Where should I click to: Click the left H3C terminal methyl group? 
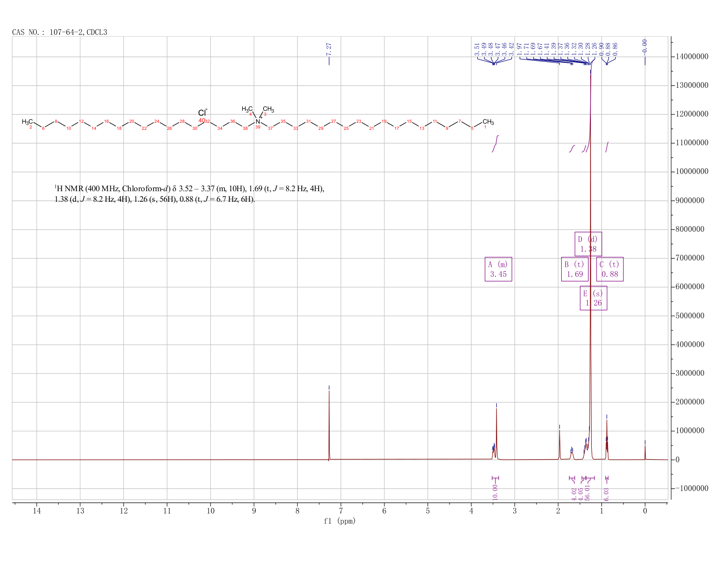click(27, 122)
